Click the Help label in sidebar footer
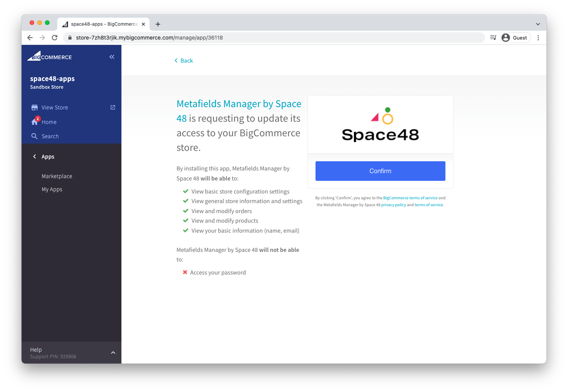 36,350
